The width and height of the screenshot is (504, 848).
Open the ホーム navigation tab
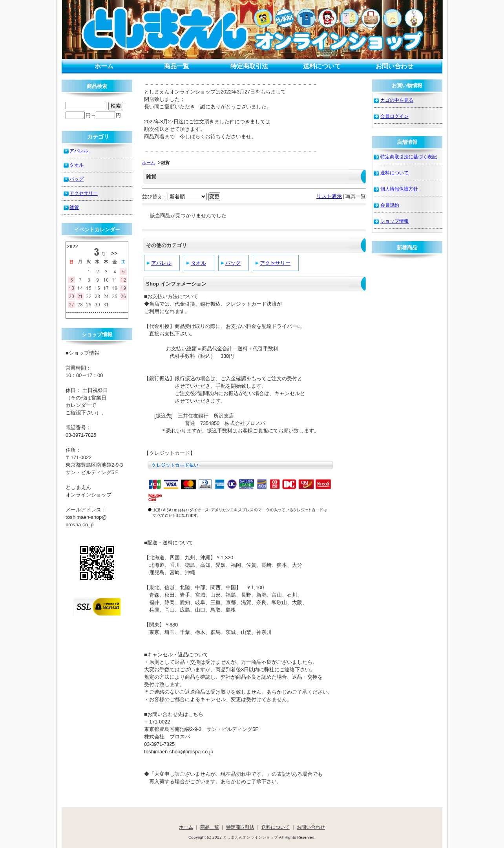tap(104, 66)
